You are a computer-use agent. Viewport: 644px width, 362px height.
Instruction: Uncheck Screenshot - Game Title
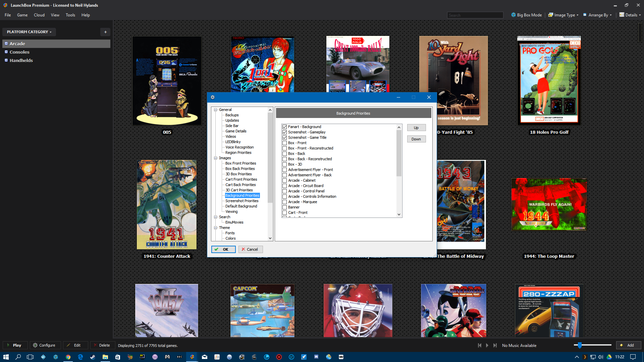tap(284, 137)
